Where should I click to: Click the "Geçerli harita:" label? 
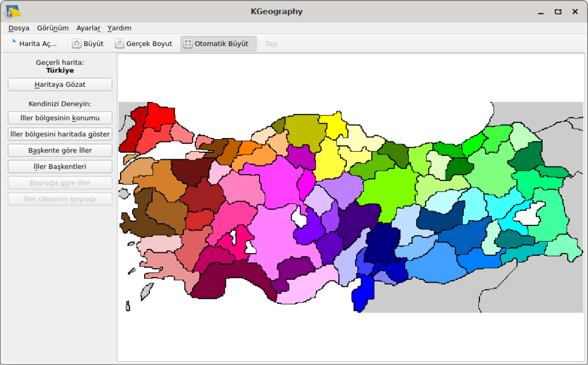point(60,62)
